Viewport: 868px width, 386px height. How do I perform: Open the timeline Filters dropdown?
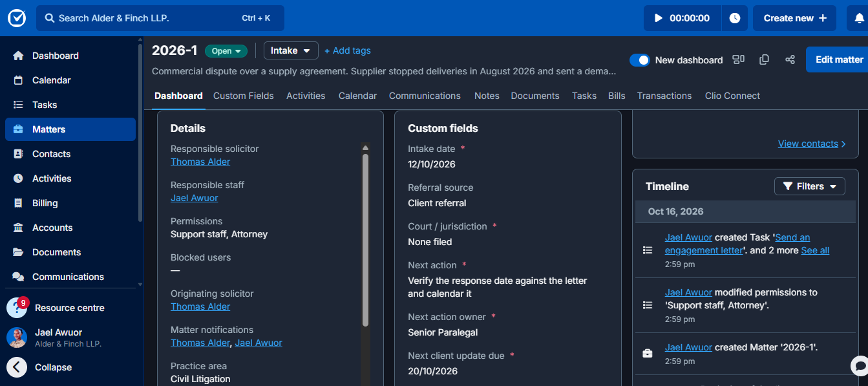pyautogui.click(x=810, y=186)
